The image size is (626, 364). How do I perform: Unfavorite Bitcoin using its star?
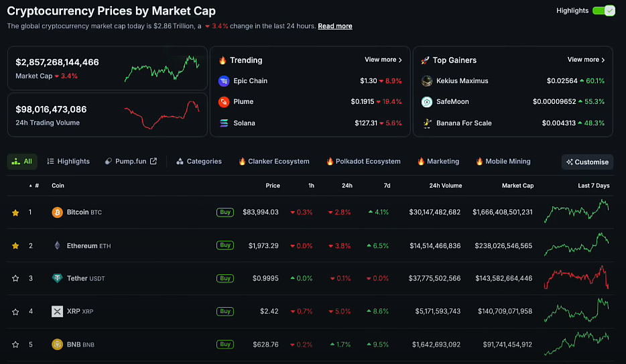point(15,213)
